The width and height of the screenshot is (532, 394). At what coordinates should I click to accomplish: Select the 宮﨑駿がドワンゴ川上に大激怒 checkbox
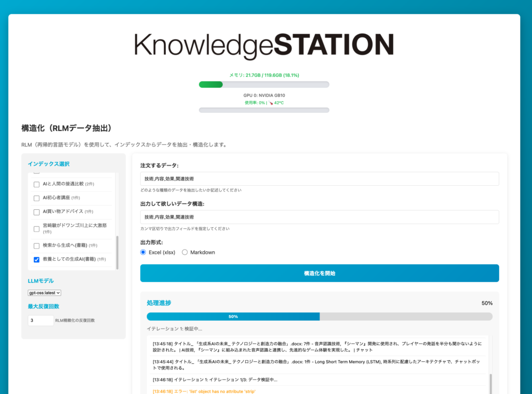point(36,229)
